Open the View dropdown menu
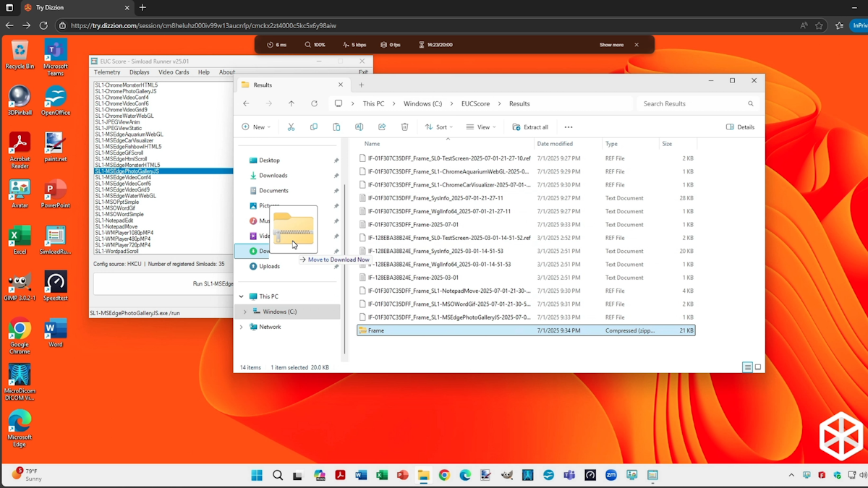Image resolution: width=868 pixels, height=488 pixels. coord(481,127)
